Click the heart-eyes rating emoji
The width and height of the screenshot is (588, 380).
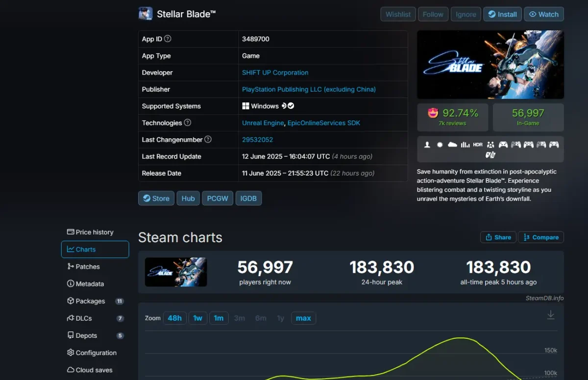433,113
